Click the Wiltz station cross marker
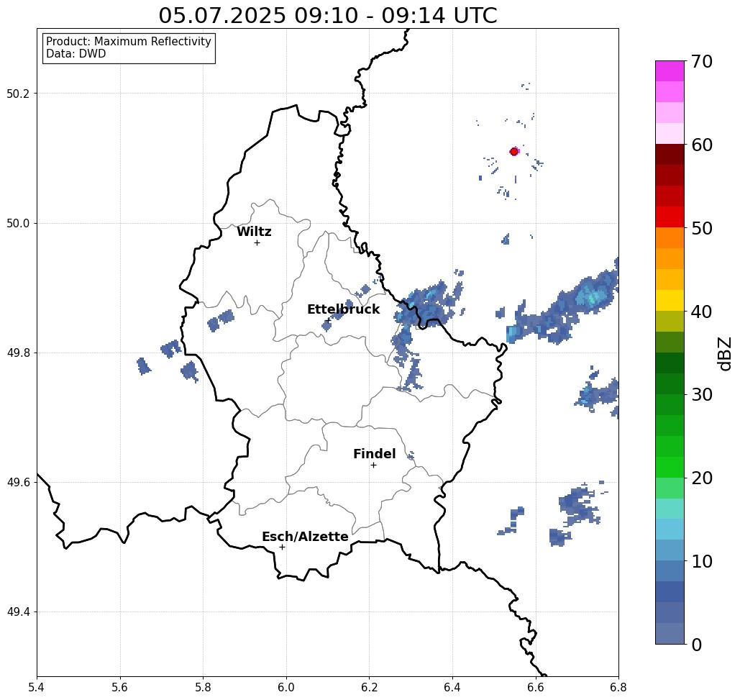 [x=257, y=242]
